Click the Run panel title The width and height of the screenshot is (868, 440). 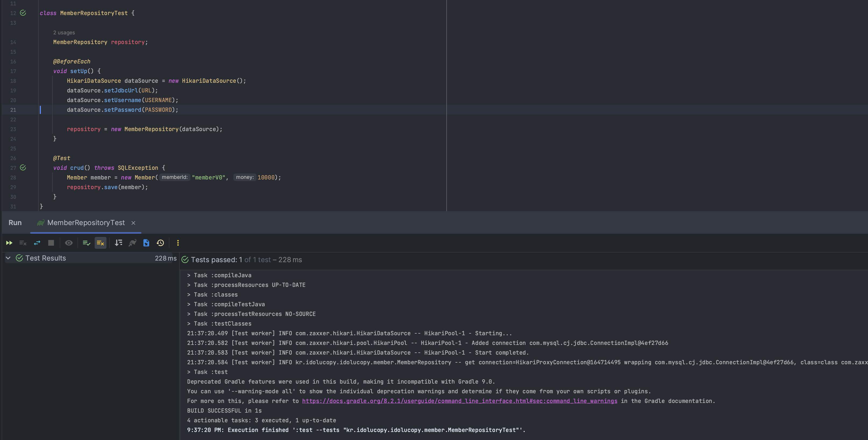click(x=15, y=222)
